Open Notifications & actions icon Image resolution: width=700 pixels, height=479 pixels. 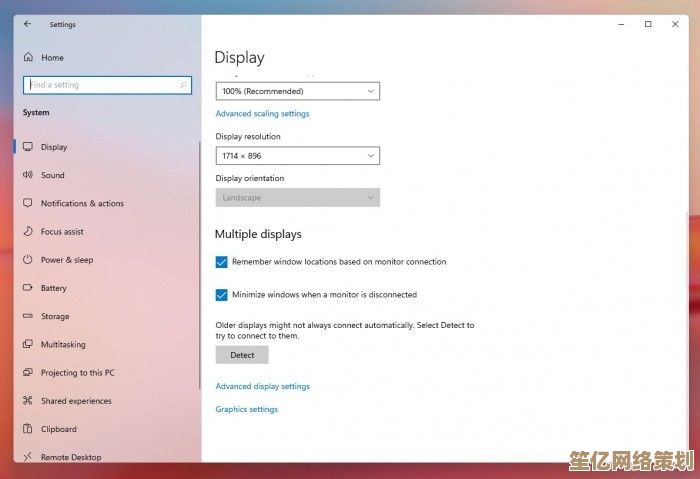(x=28, y=203)
